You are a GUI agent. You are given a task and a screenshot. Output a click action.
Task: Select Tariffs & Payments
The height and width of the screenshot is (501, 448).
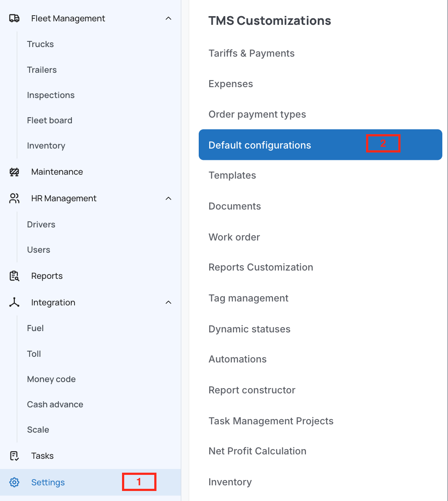251,53
